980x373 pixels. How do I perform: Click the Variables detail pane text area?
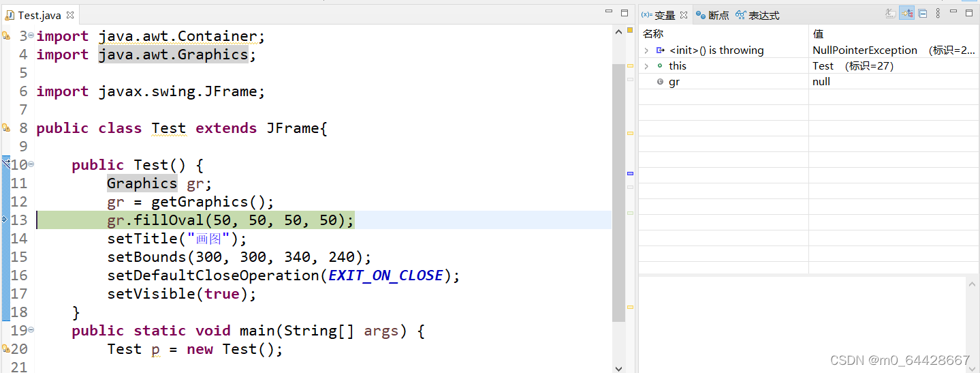point(802,324)
